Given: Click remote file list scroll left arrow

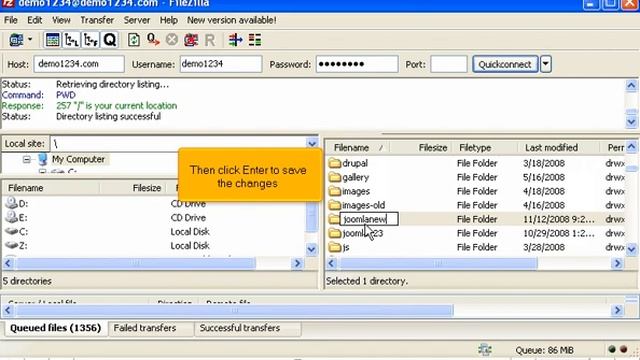Looking at the screenshot, I should click(331, 263).
